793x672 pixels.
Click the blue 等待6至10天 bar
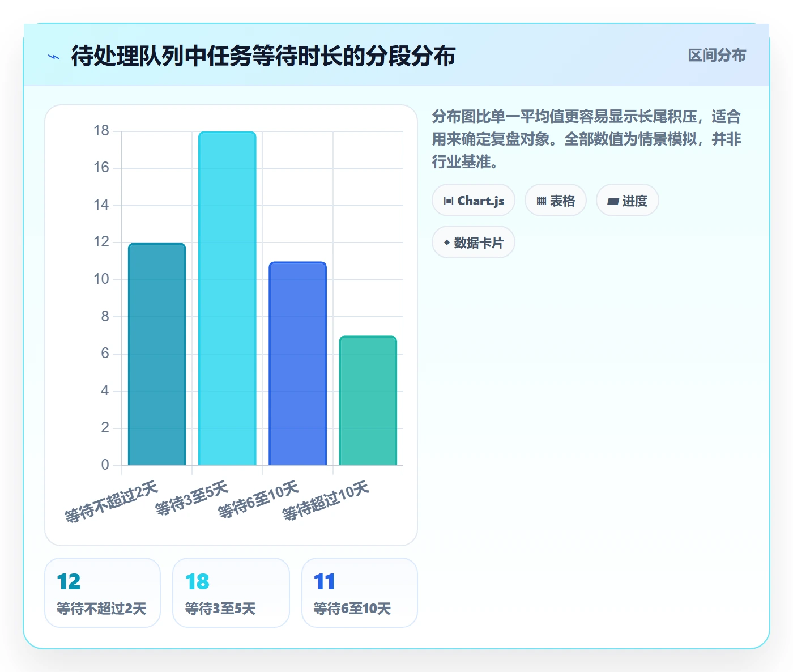[x=297, y=364]
